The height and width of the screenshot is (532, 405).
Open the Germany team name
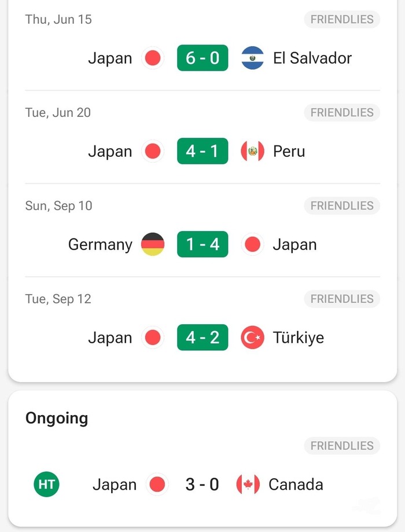point(100,245)
